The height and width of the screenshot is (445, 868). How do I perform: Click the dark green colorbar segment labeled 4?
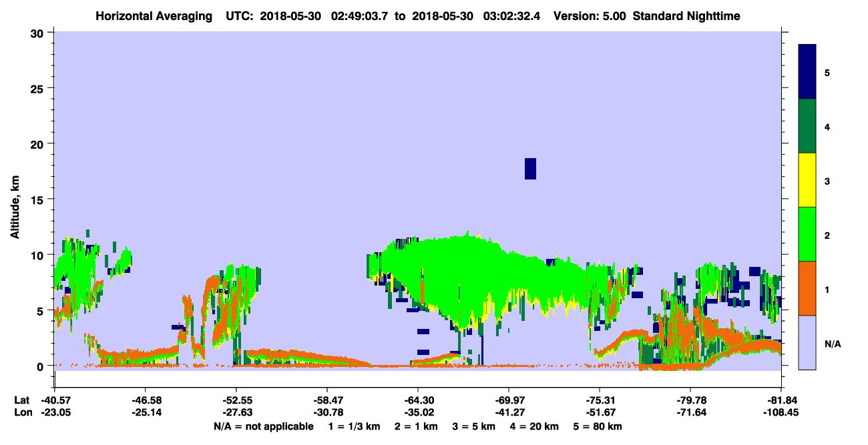807,126
